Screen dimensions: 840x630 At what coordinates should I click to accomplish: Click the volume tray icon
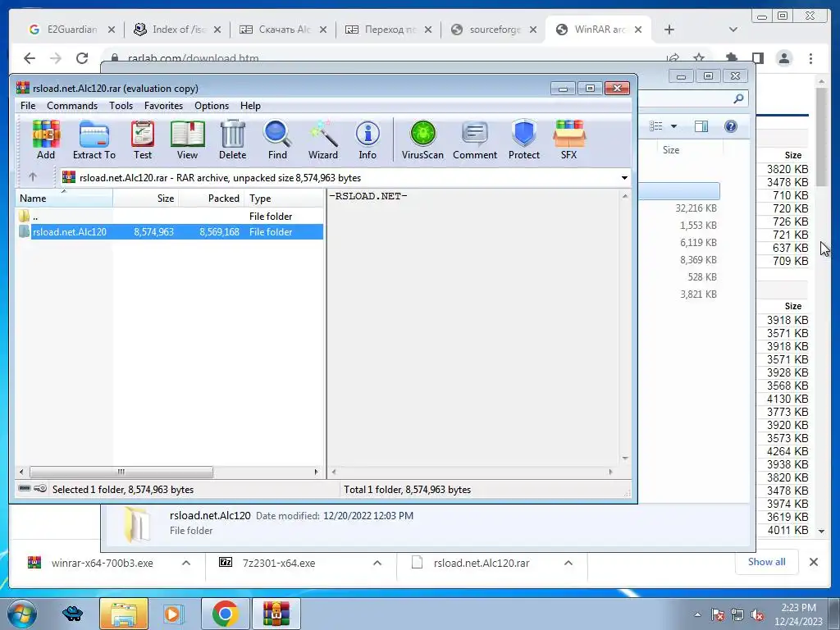(x=756, y=614)
